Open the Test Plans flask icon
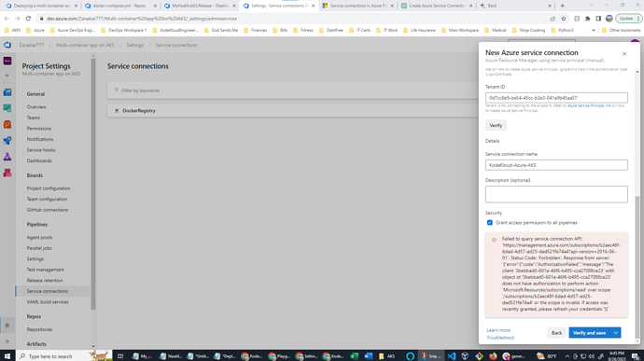Screen dimensions: 644x361 pos(7,157)
